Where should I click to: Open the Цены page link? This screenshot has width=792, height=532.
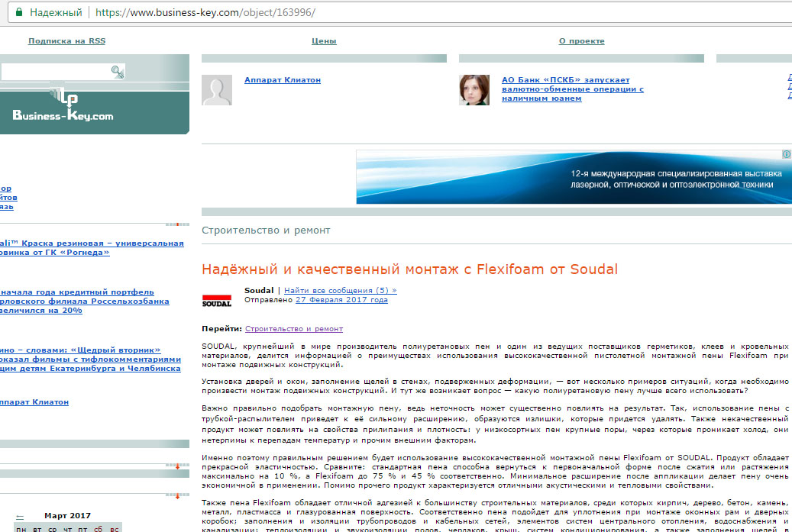(324, 41)
